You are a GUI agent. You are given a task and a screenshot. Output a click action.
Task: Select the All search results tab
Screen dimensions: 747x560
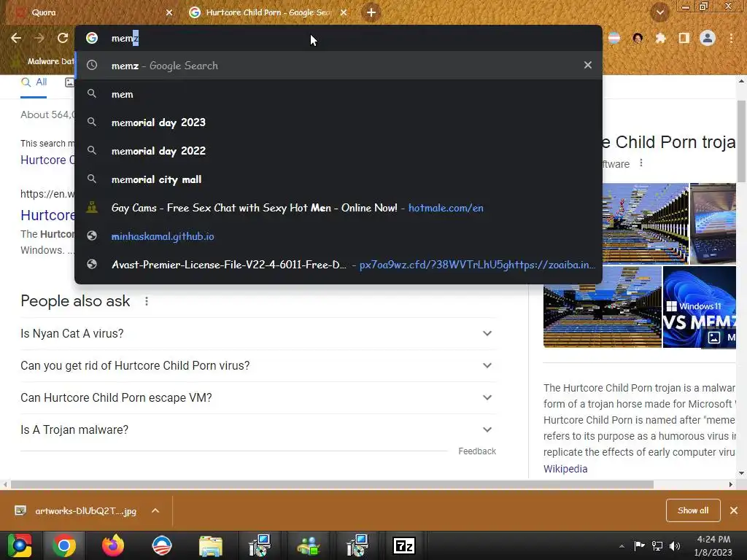(x=34, y=82)
